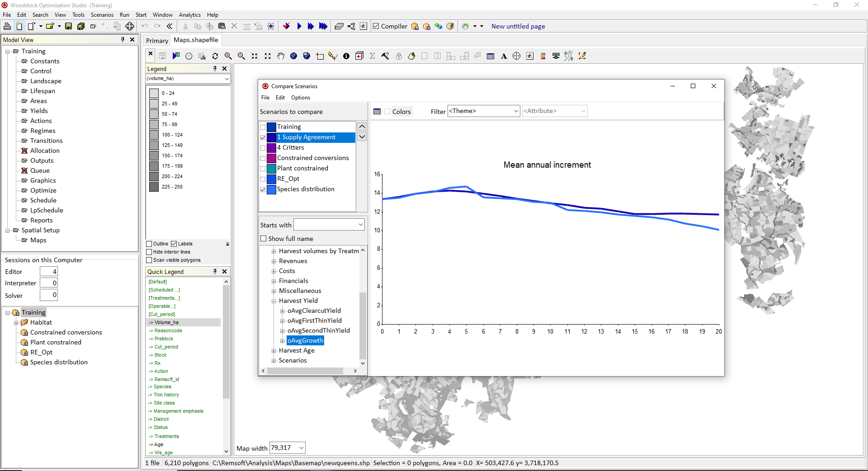Image resolution: width=868 pixels, height=471 pixels.
Task: Select the Zoom In magnifier tool on map toolbar
Action: coord(228,56)
